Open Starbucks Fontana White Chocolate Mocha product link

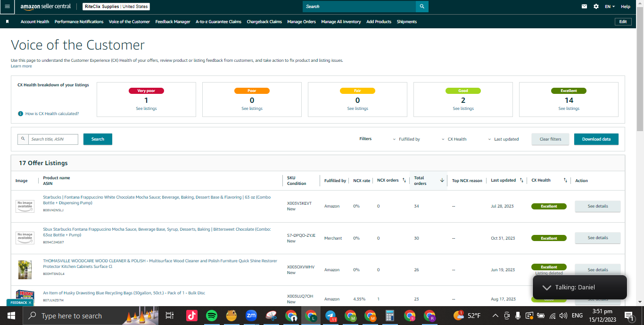(x=157, y=200)
